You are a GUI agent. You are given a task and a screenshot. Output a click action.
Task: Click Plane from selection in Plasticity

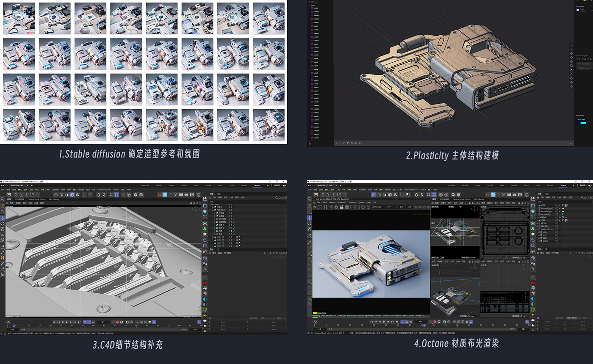[584, 63]
